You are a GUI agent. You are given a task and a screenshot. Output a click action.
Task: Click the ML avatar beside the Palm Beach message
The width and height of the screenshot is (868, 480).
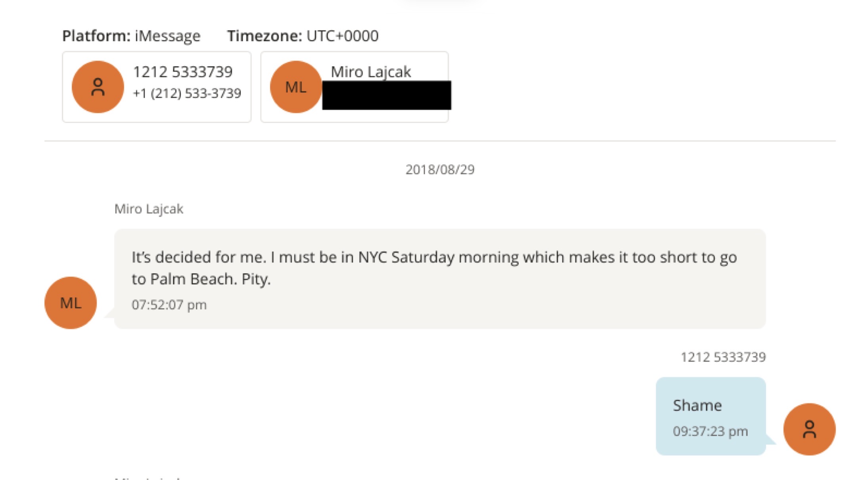(x=71, y=303)
